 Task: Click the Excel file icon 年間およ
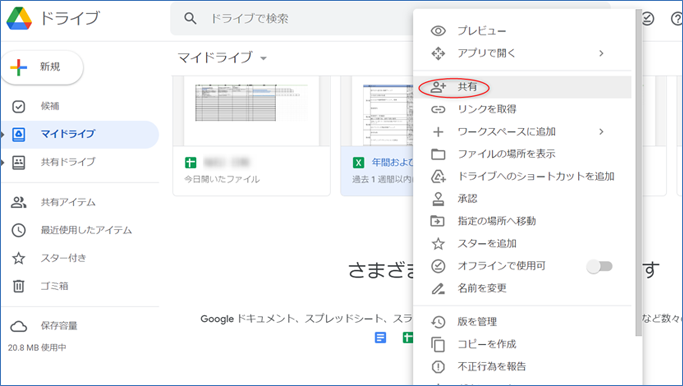358,163
